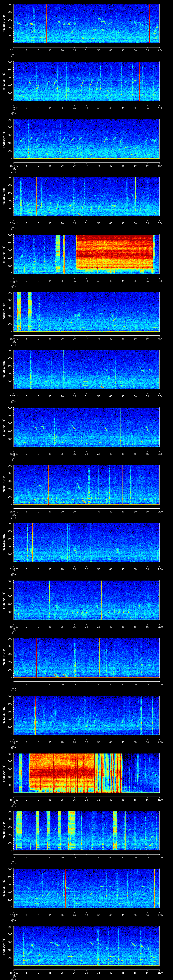This screenshot has height=980, width=173.
Task: Click the 2:00 end time label
Action: 160,50
